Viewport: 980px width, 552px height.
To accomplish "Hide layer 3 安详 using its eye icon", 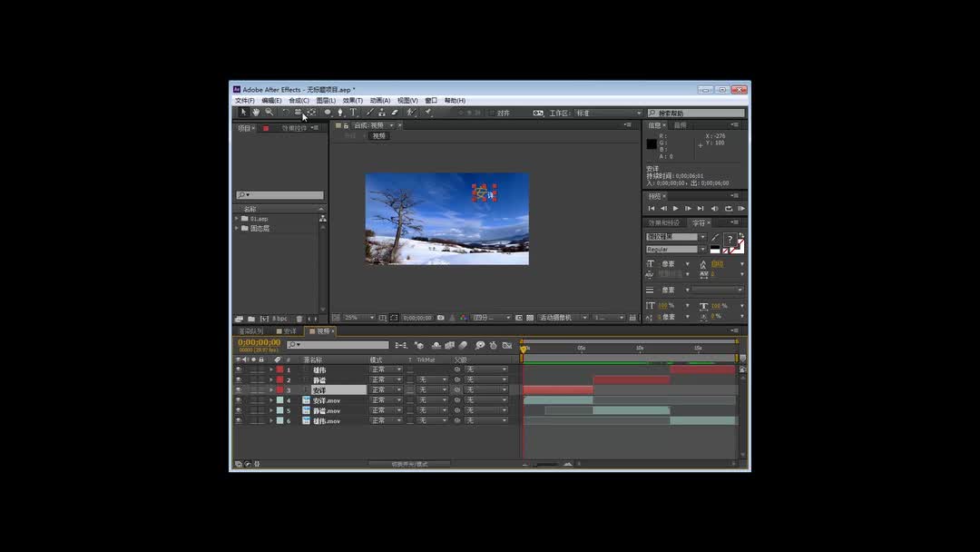I will (238, 390).
